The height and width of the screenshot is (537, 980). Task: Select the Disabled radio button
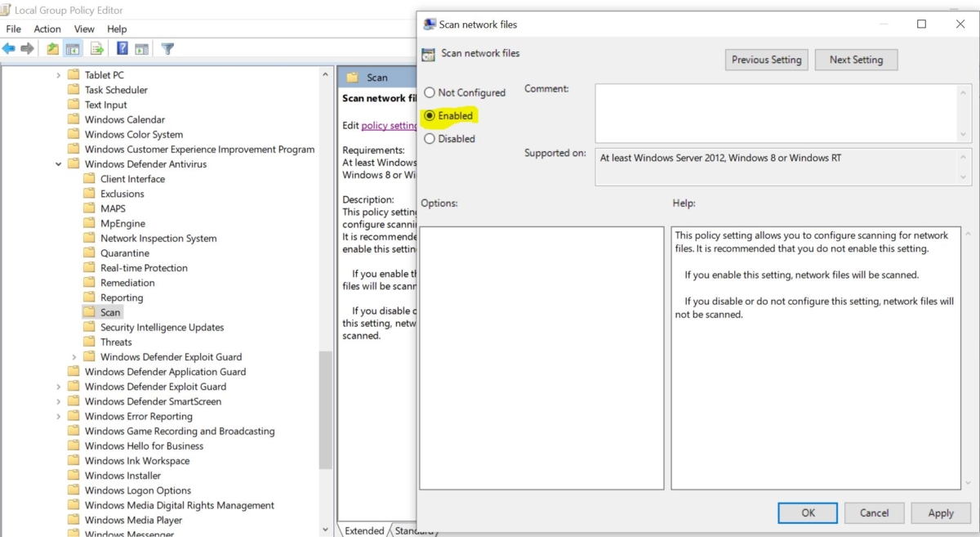430,138
